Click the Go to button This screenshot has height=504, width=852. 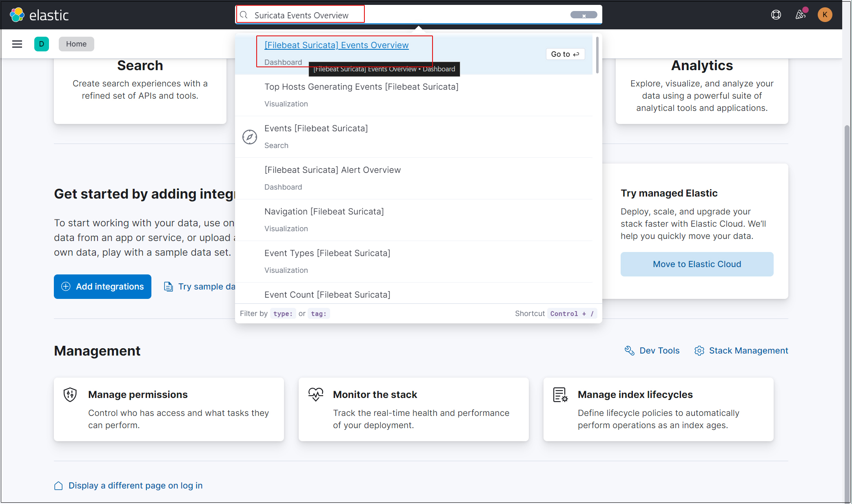(565, 54)
